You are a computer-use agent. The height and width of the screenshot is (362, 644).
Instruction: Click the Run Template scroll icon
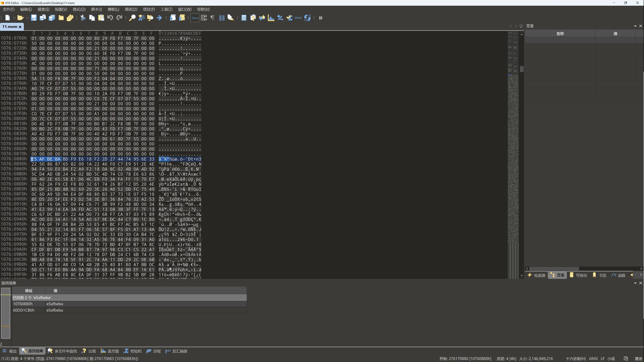tap(182, 18)
